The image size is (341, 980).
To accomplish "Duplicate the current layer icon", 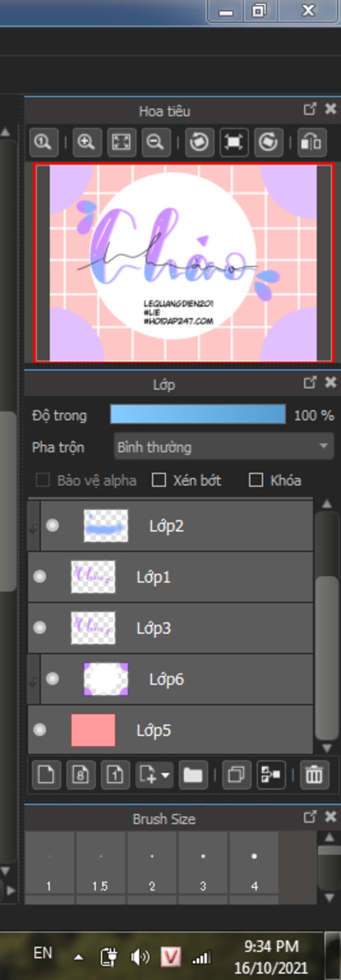I will (x=236, y=775).
